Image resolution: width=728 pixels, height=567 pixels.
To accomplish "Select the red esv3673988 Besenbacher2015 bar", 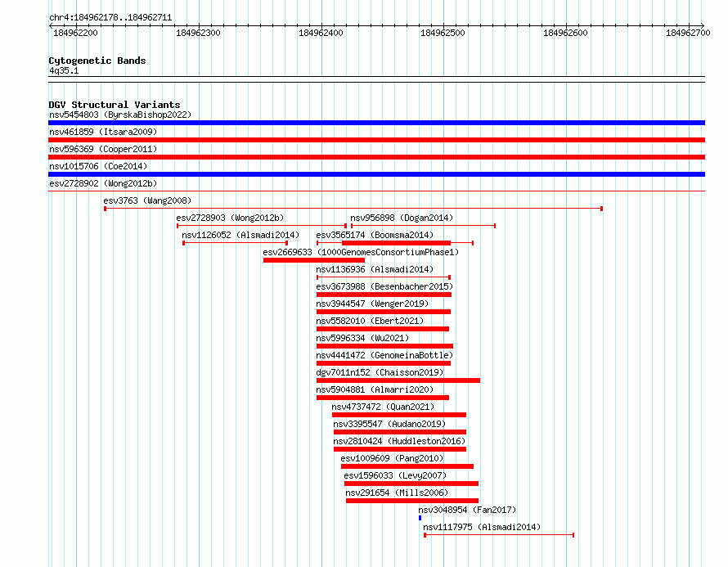I will [384, 295].
